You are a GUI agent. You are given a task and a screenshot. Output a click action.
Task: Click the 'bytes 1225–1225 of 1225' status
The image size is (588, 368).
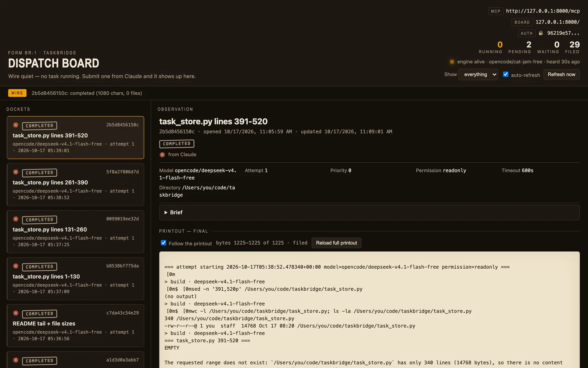(x=250, y=243)
